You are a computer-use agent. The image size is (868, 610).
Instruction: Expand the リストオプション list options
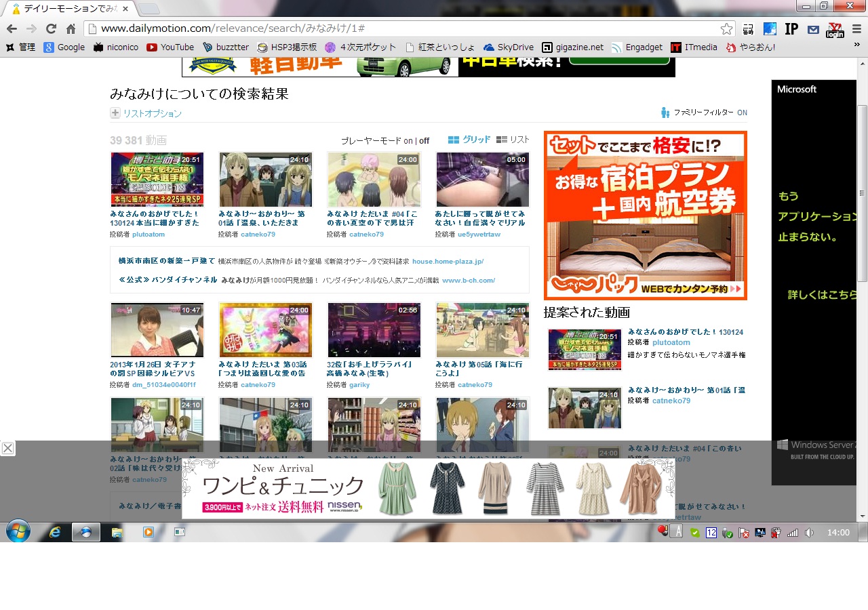click(146, 113)
